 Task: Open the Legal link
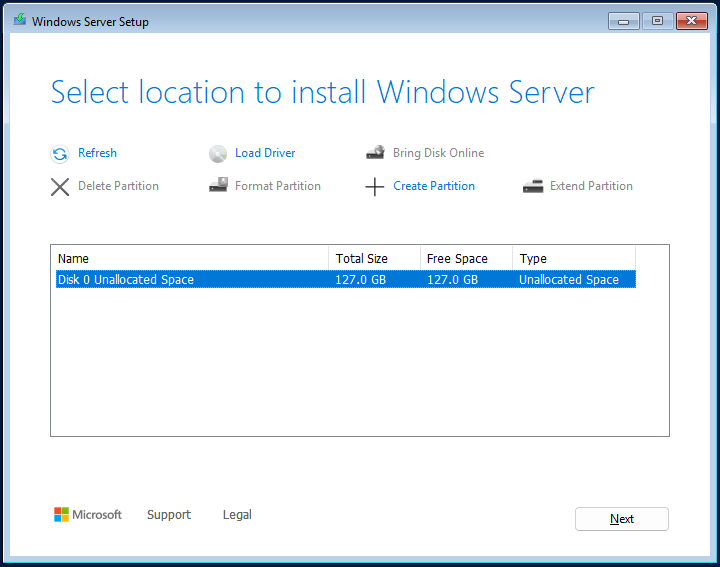tap(237, 515)
